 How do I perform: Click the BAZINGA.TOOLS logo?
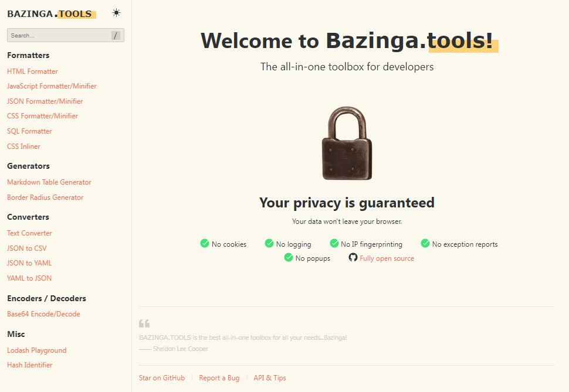50,13
